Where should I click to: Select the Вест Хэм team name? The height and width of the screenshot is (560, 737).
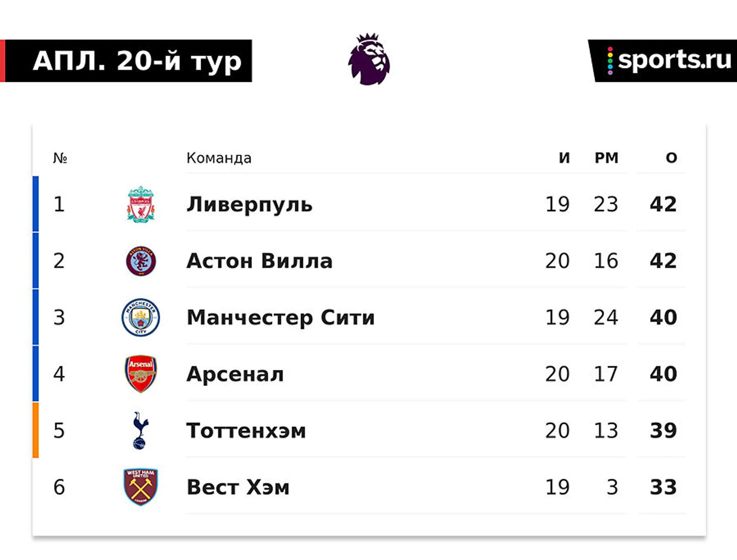(238, 487)
